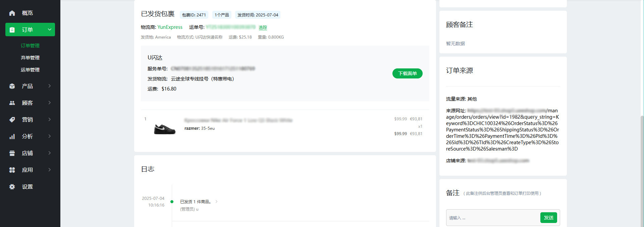Click the 请输入 remark input field
This screenshot has height=227, width=644.
click(493, 218)
